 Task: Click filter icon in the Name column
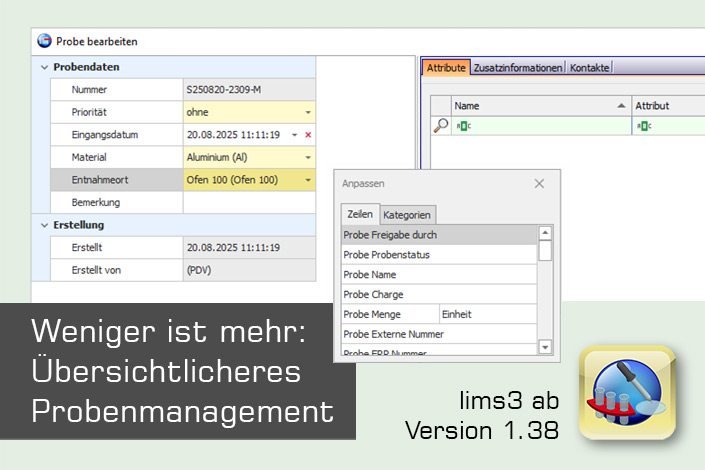(462, 126)
